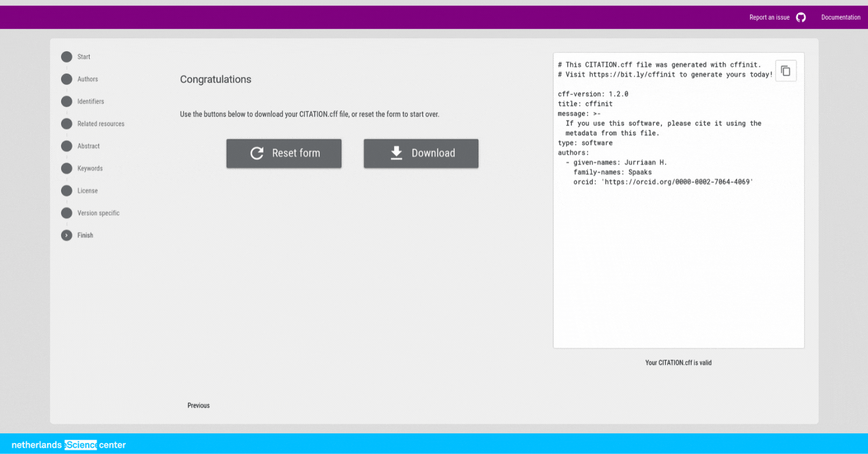
Task: Click the copy to clipboard icon
Action: point(785,71)
